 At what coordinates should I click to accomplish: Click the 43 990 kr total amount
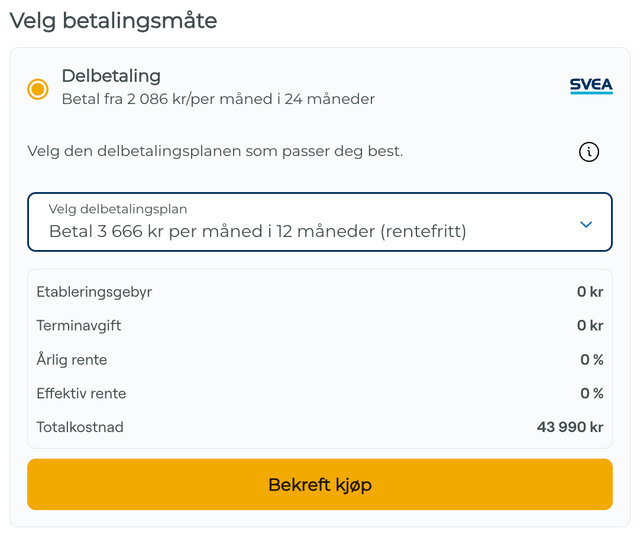point(570,427)
